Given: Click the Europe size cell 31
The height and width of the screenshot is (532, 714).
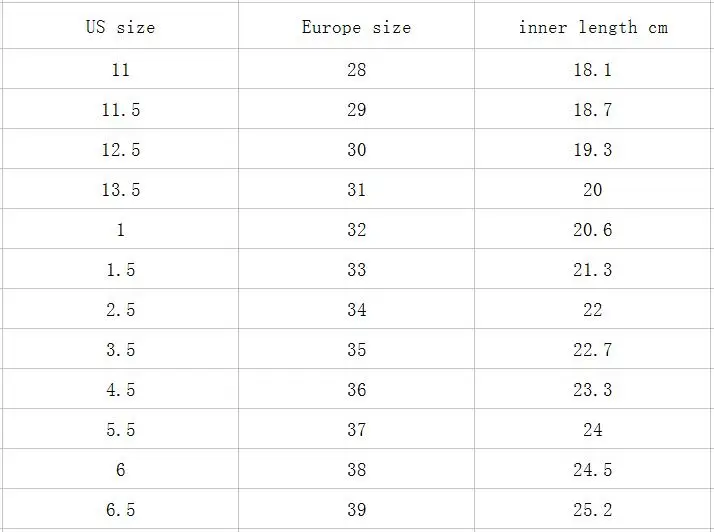Looking at the screenshot, I should tap(356, 189).
